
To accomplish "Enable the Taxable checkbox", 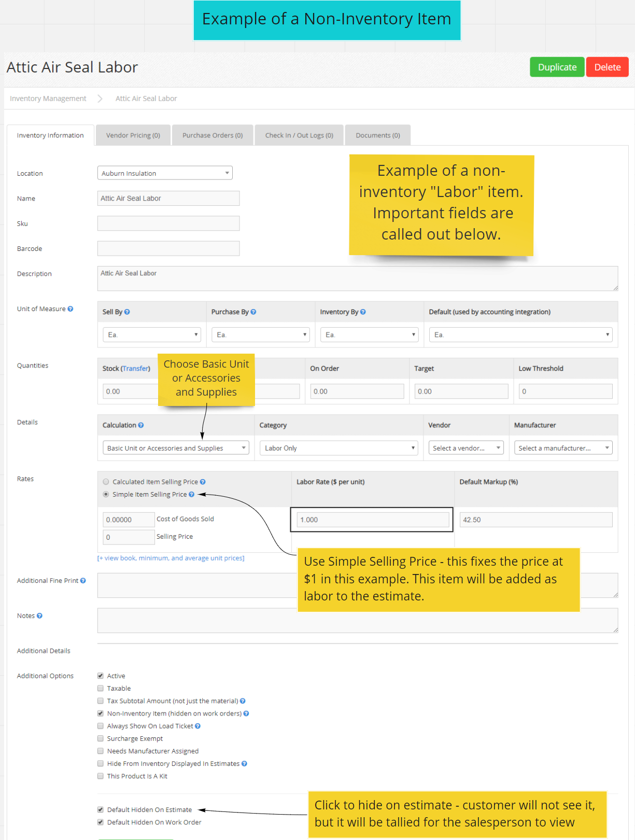I will pyautogui.click(x=101, y=689).
